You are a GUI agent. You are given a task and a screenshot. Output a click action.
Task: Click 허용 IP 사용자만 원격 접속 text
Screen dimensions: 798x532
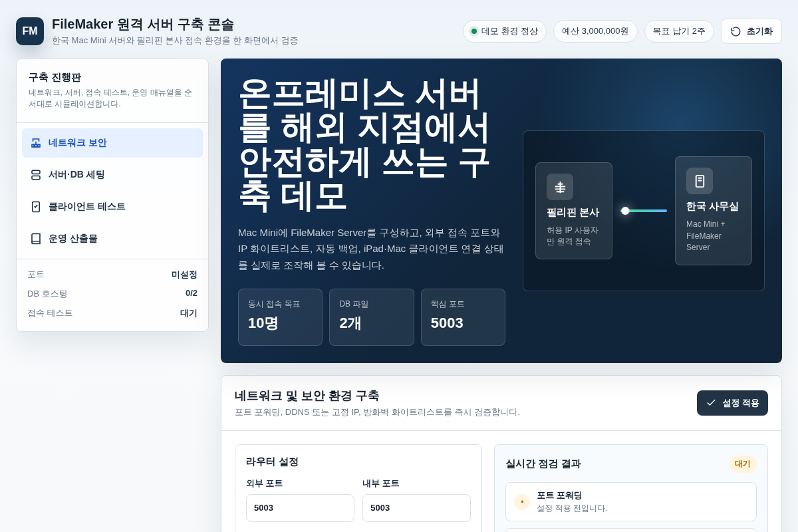[x=573, y=236]
